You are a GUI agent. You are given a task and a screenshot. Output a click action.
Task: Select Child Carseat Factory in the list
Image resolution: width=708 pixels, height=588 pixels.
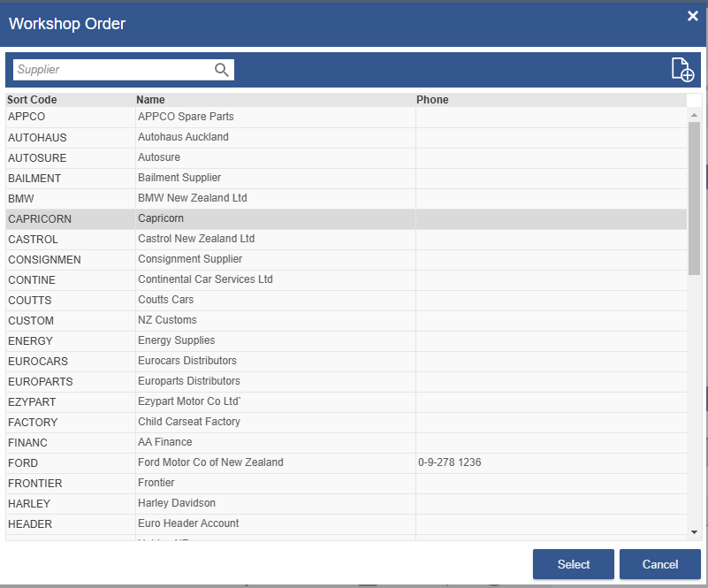[276, 422]
